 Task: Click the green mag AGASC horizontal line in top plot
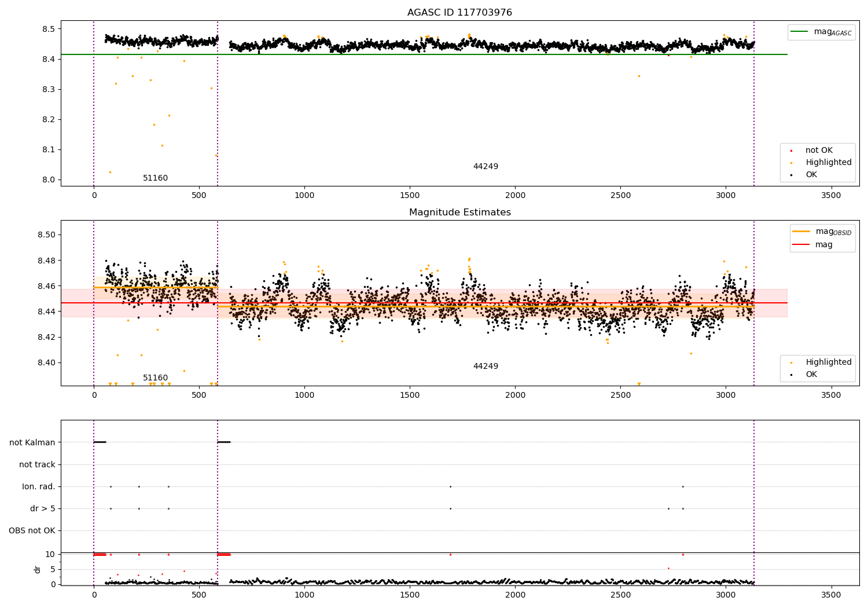click(x=424, y=54)
